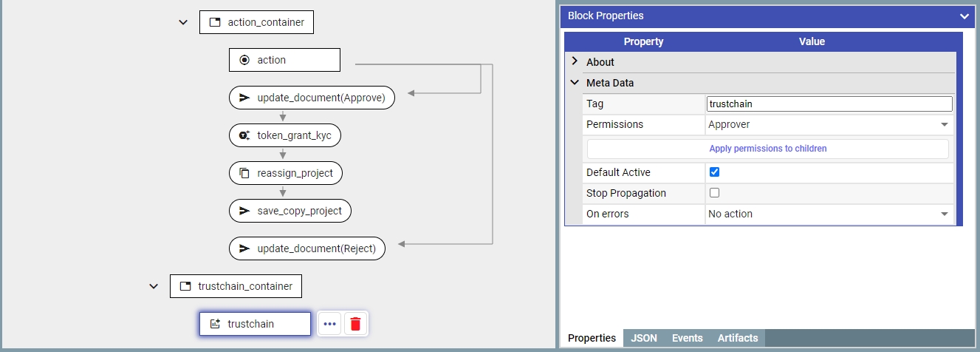Click the action block radio icon

244,60
